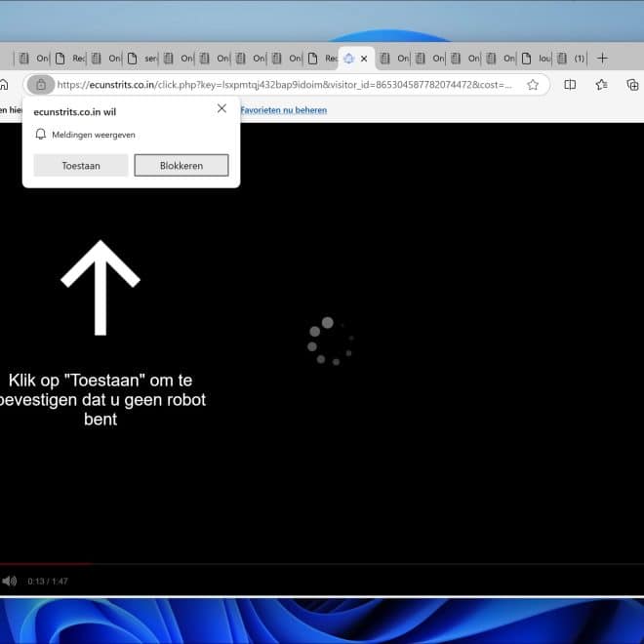Click the Blokkeren button in notification prompt
The width and height of the screenshot is (644, 644).
tap(181, 166)
